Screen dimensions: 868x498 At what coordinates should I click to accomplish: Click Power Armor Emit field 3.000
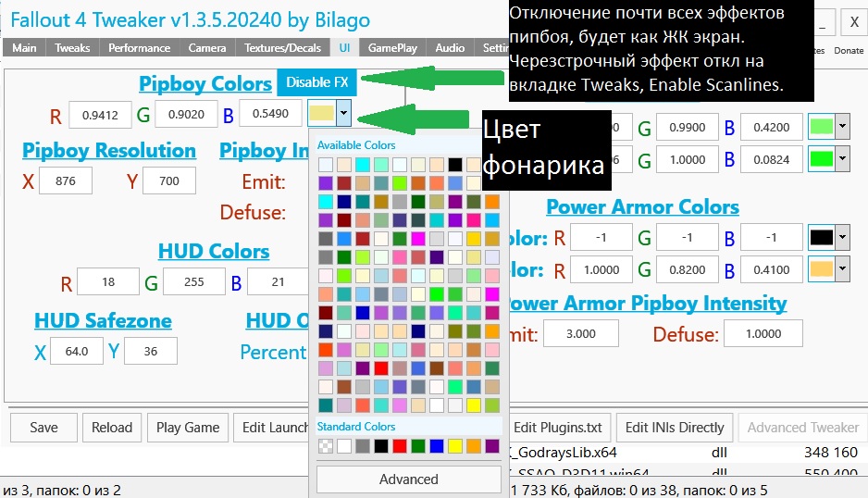point(581,333)
